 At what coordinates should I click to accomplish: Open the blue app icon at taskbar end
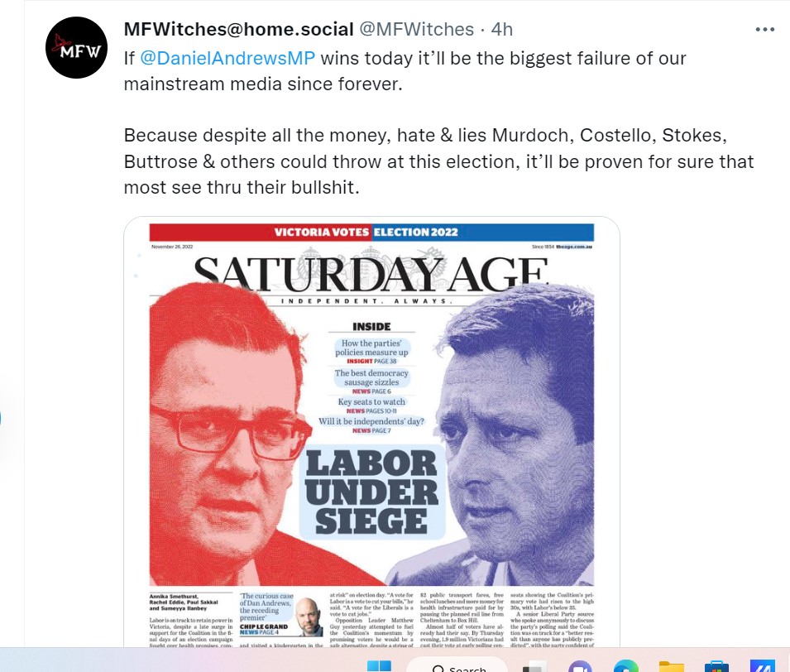763,666
